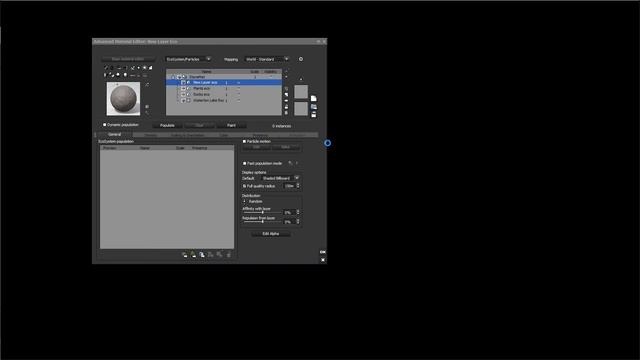The image size is (640, 360).
Task: Click the icon beside Fast population mode
Action: (x=290, y=163)
